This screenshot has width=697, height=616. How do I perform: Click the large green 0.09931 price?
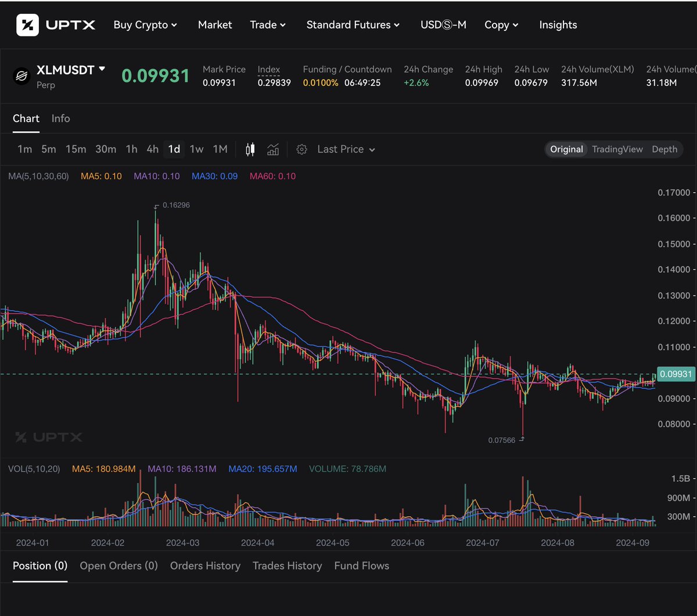click(x=156, y=76)
